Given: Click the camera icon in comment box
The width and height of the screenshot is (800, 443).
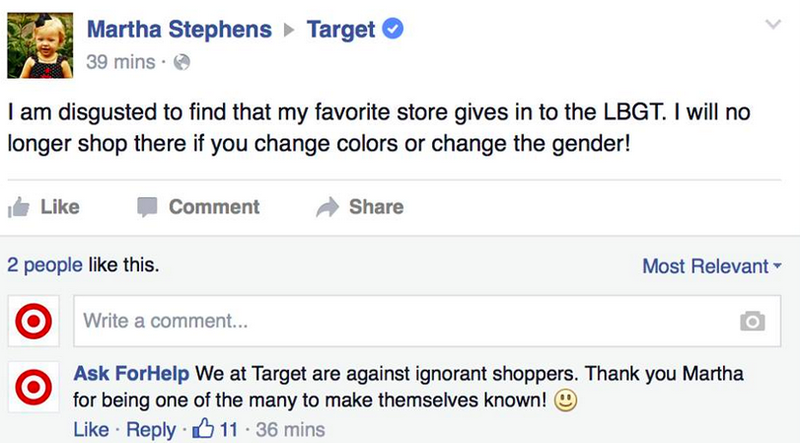Looking at the screenshot, I should (x=753, y=321).
